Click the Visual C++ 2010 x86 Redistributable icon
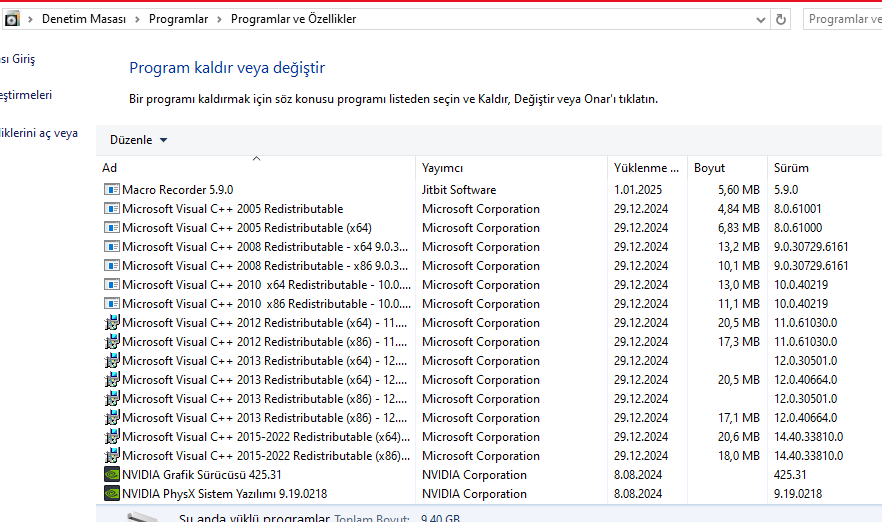Screen dimensions: 882x522 tap(112, 304)
